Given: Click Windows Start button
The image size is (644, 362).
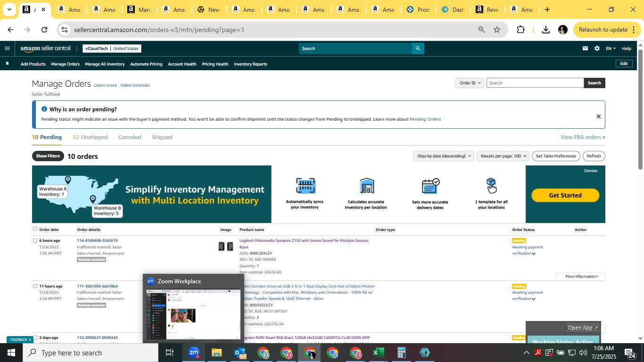Looking at the screenshot, I should click(11, 353).
